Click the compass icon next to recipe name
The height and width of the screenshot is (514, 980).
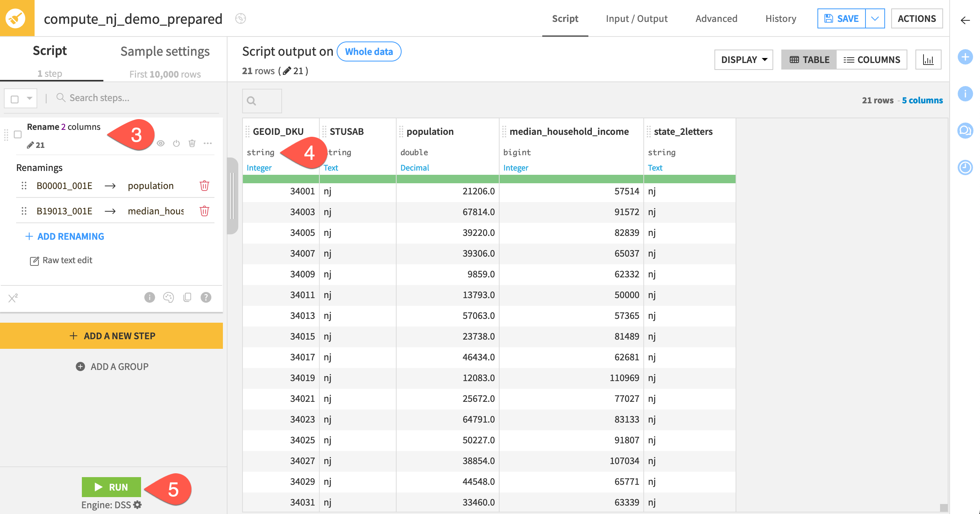pos(241,18)
